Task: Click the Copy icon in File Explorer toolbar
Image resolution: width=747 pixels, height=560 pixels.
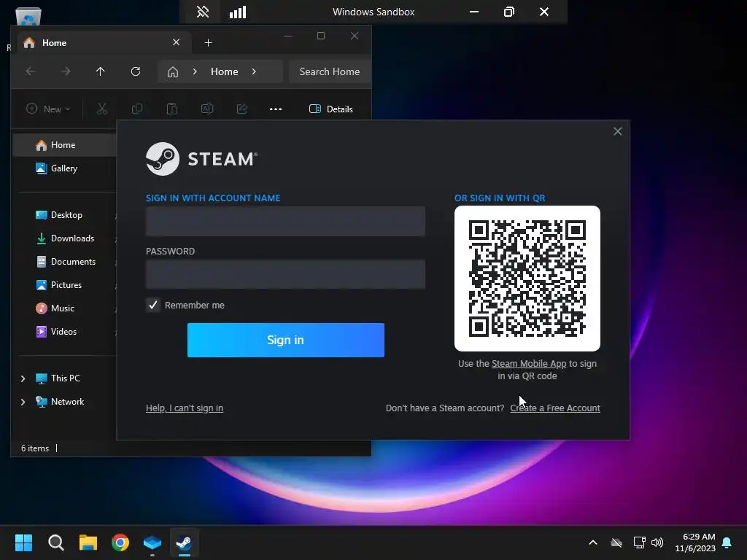Action: coord(136,109)
